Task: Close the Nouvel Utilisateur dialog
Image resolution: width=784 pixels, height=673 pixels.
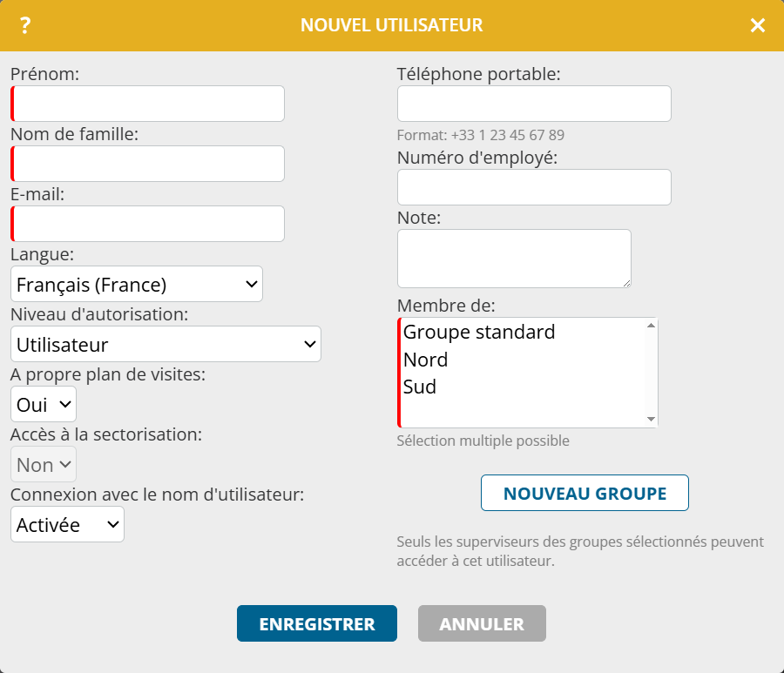Action: coord(758,26)
